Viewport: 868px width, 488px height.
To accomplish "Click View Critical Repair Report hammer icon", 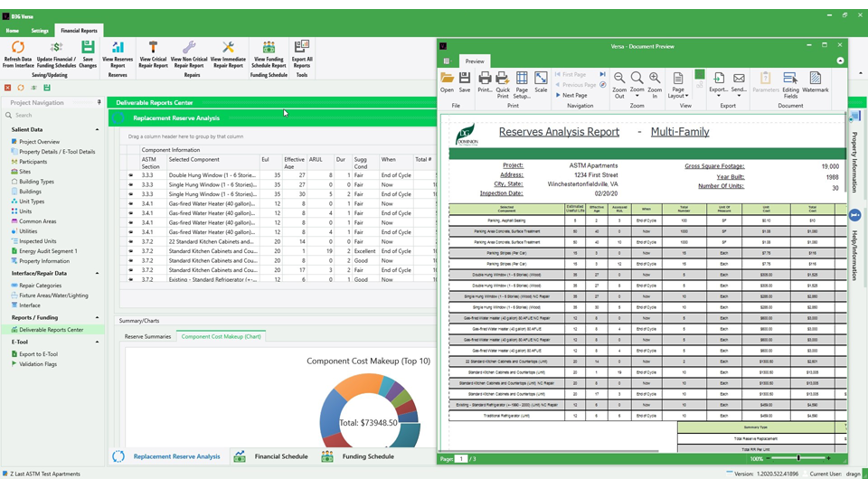I will click(153, 49).
